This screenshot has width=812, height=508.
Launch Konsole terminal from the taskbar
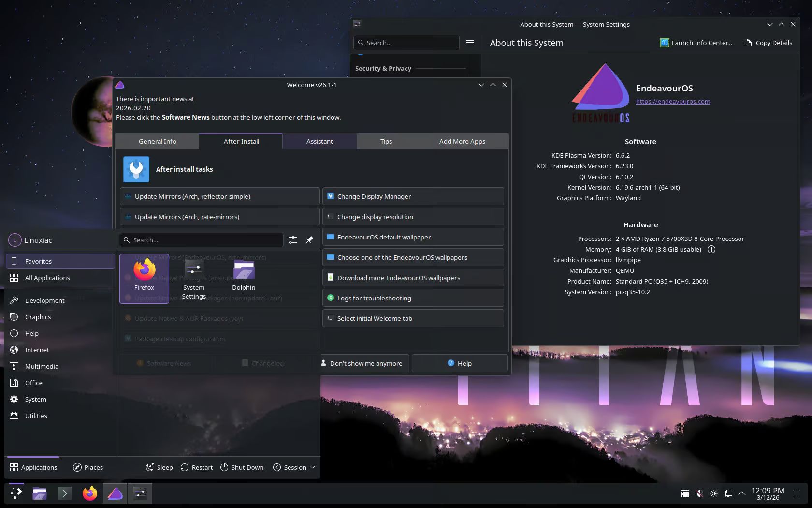64,493
